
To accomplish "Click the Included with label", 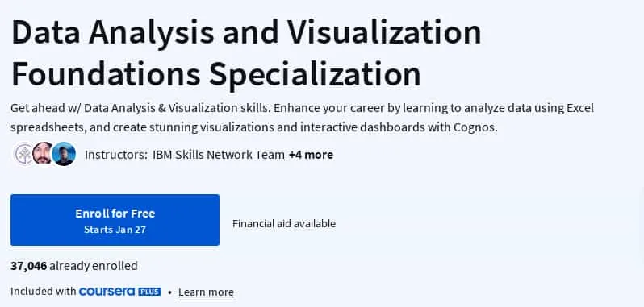I will pos(44,292).
